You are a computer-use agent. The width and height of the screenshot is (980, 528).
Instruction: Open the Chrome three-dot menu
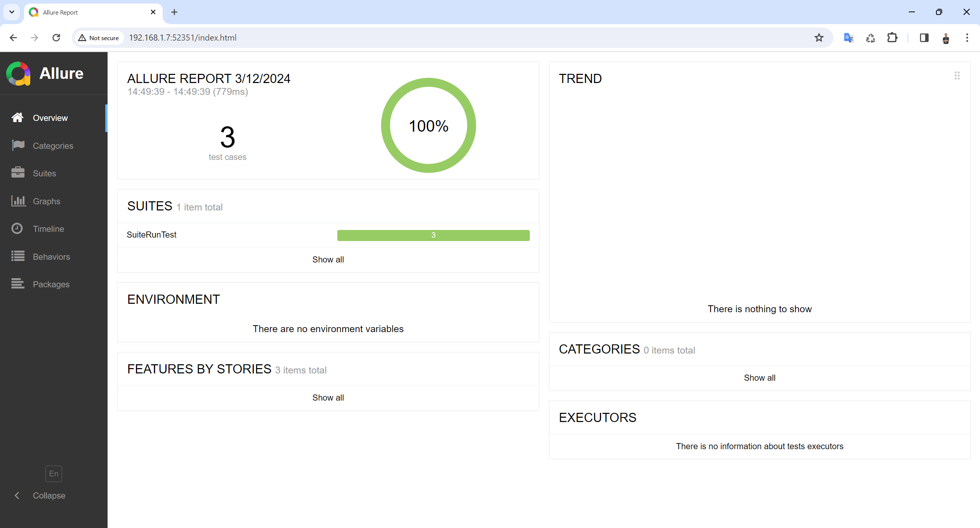[967, 37]
